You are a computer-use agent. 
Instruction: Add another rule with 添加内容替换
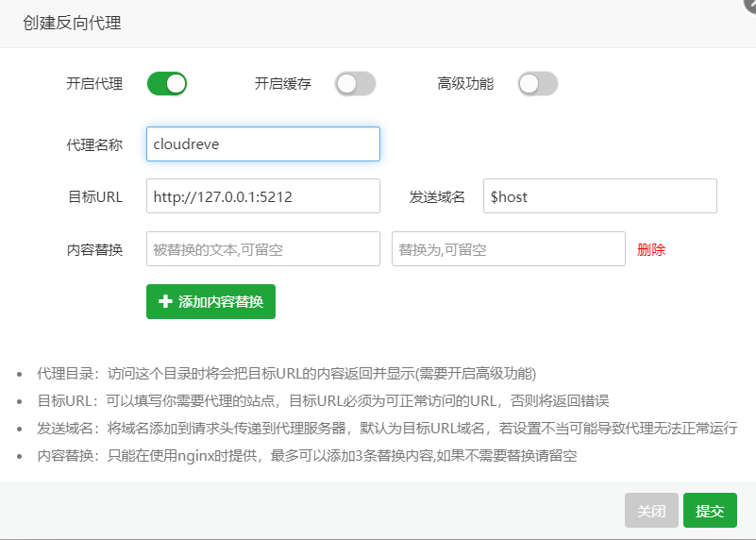click(x=210, y=302)
